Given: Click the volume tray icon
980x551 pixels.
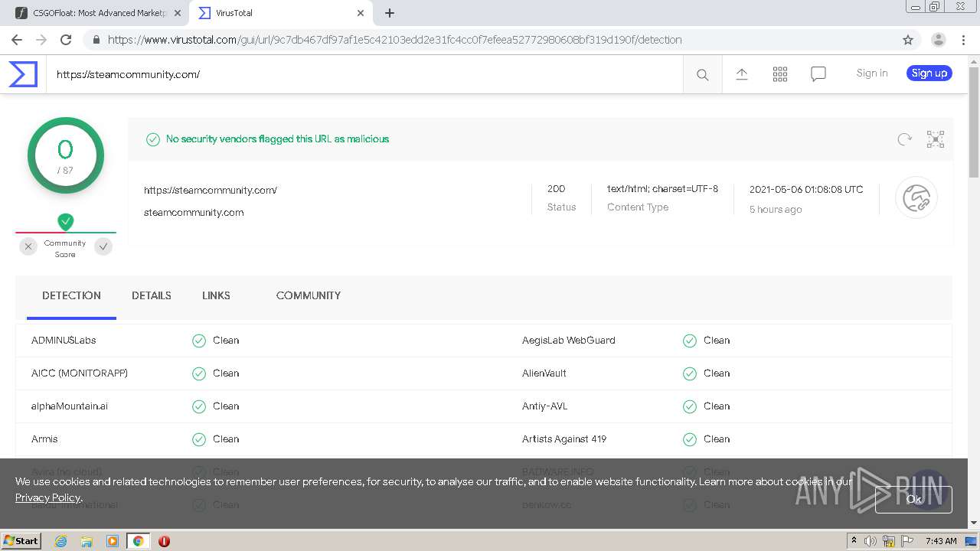Looking at the screenshot, I should point(871,541).
